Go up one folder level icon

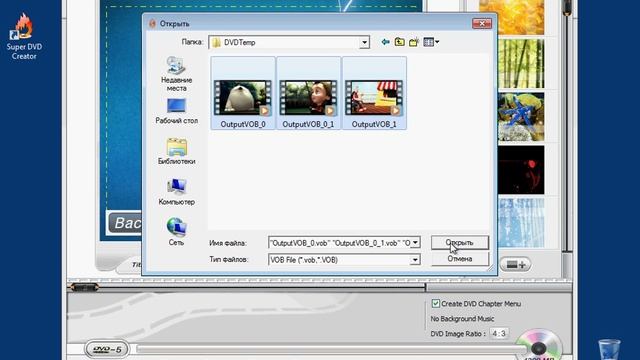[x=400, y=42]
